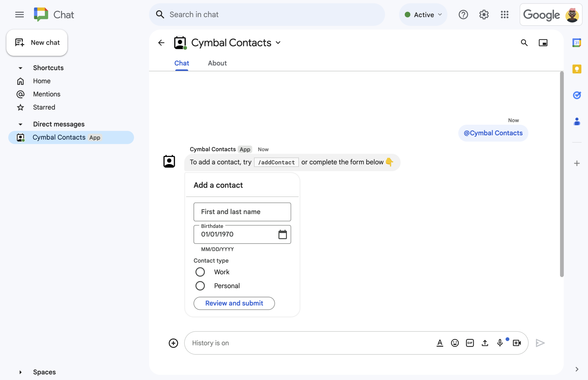Expand the Spaces section

[x=20, y=371]
